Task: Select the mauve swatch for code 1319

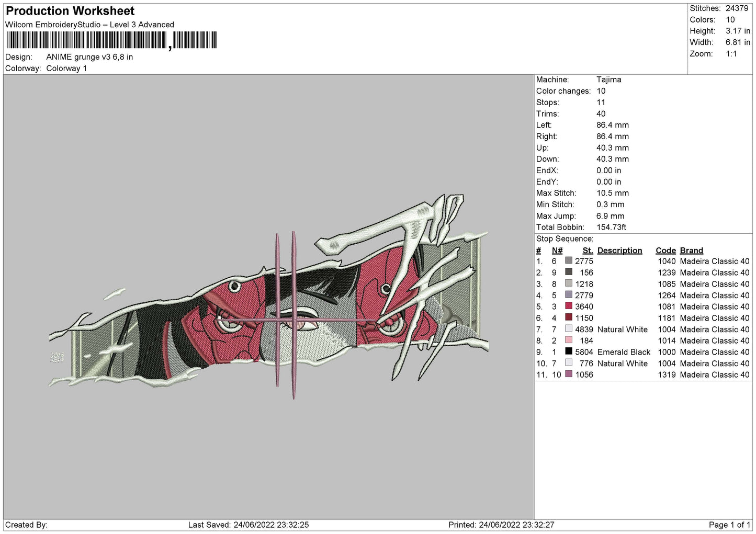Action: click(x=569, y=374)
